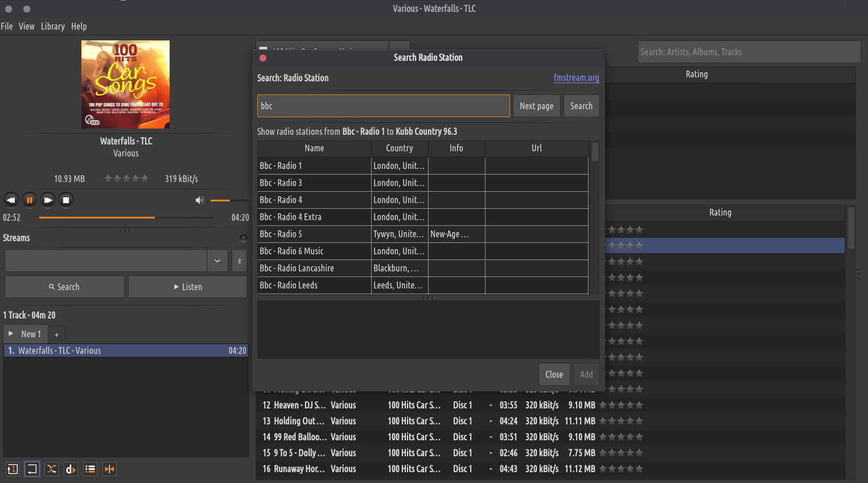Click the dynamic playback 'd' icon

71,469
